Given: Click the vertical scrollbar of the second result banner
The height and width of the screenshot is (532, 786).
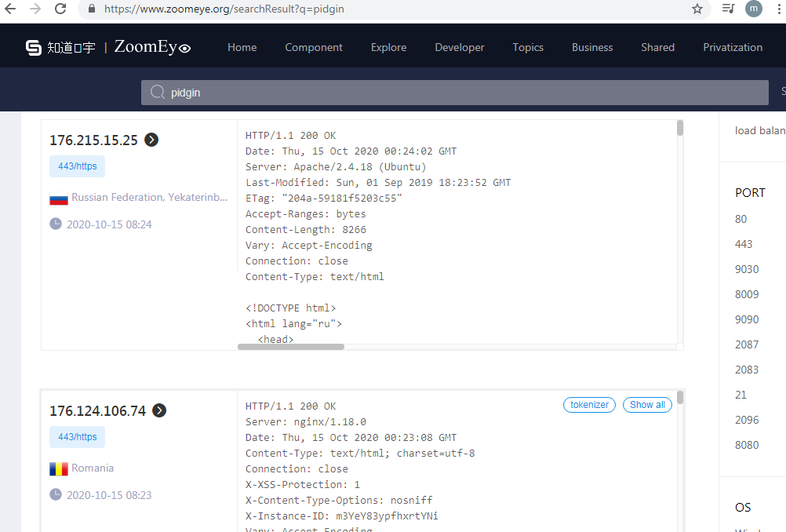Looking at the screenshot, I should coord(680,397).
